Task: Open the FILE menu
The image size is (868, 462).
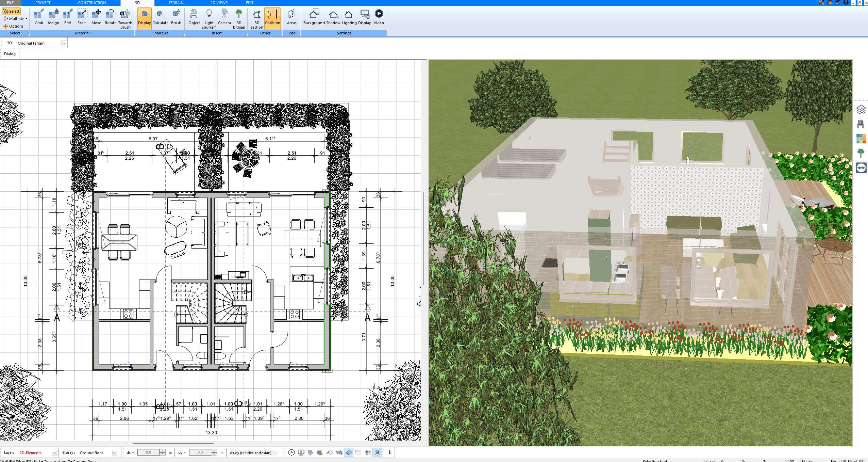Action: [x=10, y=3]
